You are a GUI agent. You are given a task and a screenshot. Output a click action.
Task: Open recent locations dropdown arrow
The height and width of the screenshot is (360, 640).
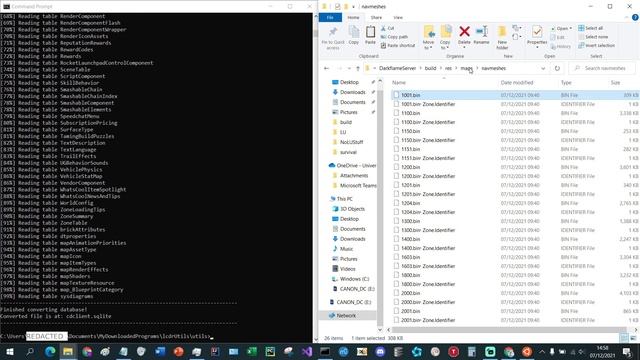(349, 68)
